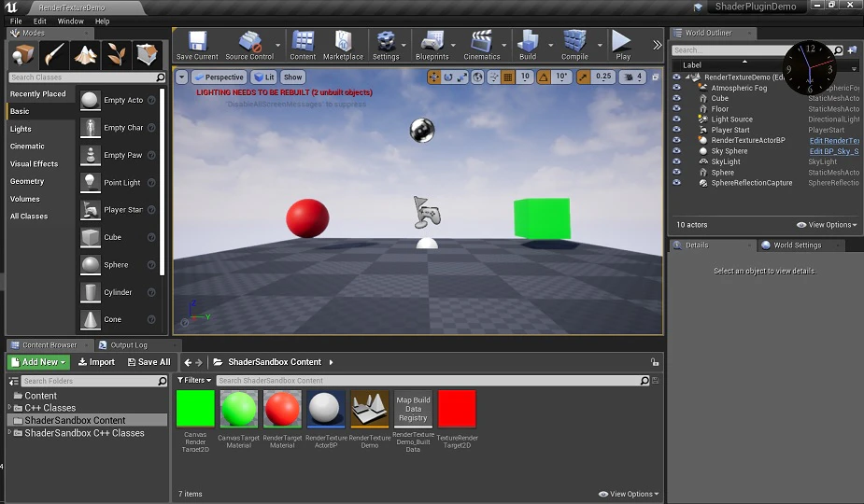The width and height of the screenshot is (864, 504).
Task: Expand the C++ Classes folder
Action: [x=9, y=408]
